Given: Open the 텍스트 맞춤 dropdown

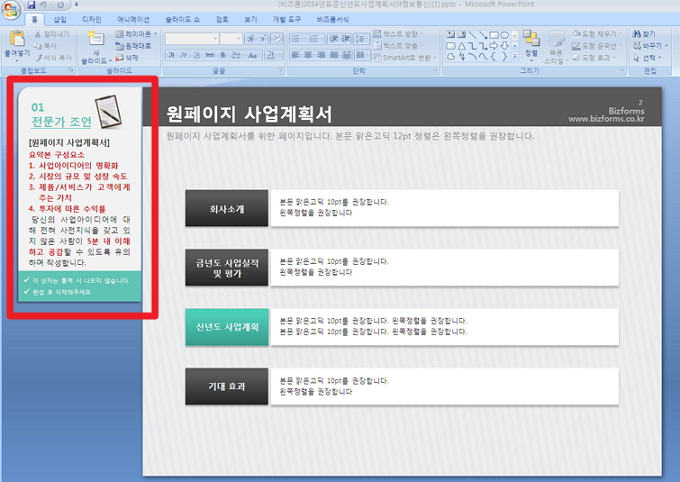Looking at the screenshot, I should (x=398, y=46).
